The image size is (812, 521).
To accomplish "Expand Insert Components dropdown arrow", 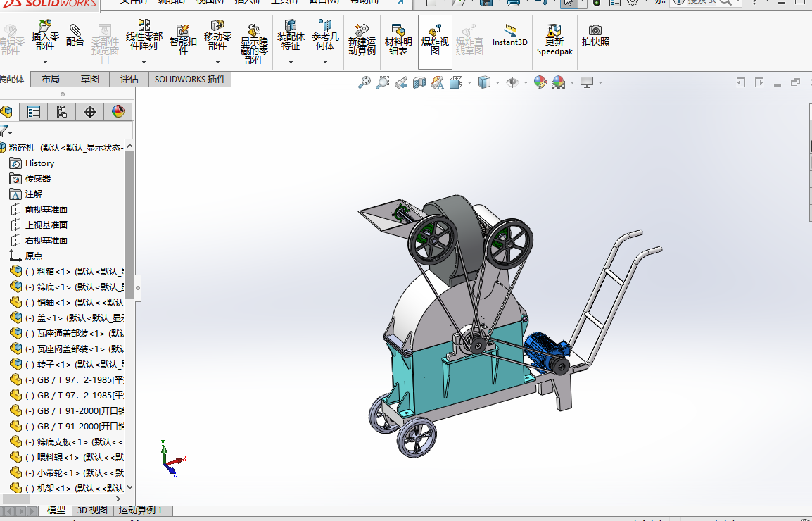I will click(x=45, y=62).
